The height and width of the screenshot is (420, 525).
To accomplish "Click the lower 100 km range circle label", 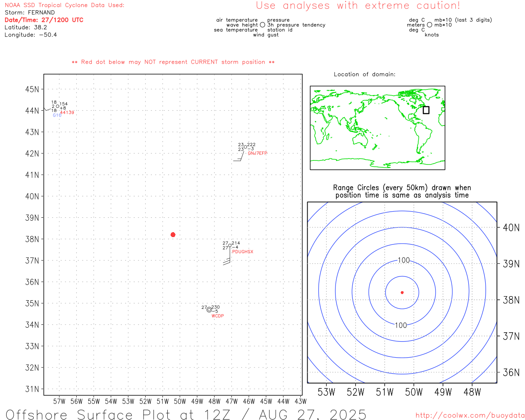I will 401,325.
